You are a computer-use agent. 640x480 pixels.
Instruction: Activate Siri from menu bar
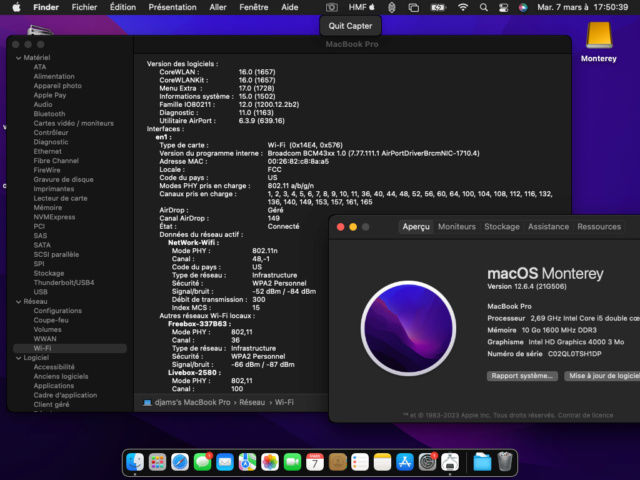pyautogui.click(x=523, y=7)
